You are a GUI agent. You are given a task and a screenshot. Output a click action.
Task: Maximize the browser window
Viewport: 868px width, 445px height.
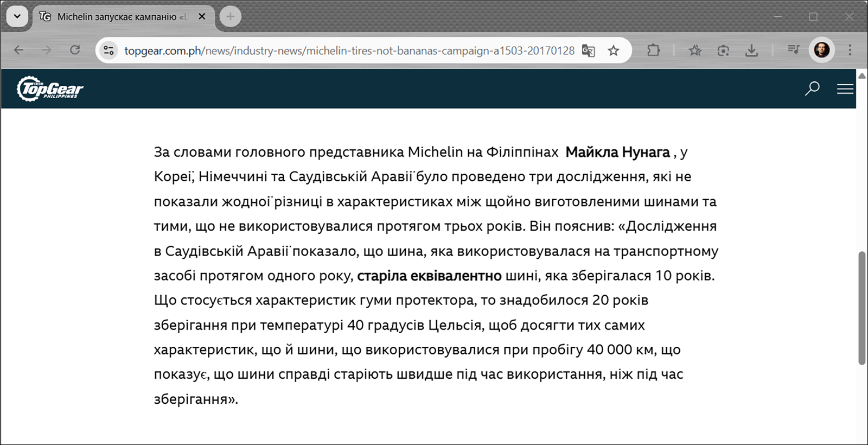pyautogui.click(x=813, y=17)
